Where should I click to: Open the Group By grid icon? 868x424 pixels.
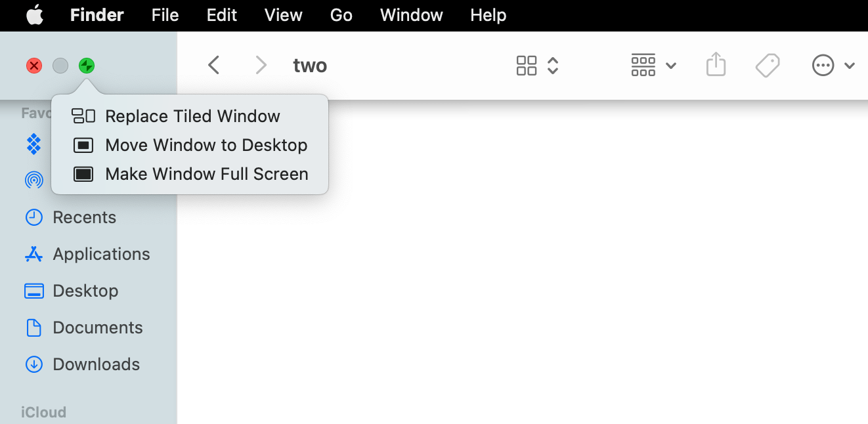(x=643, y=66)
